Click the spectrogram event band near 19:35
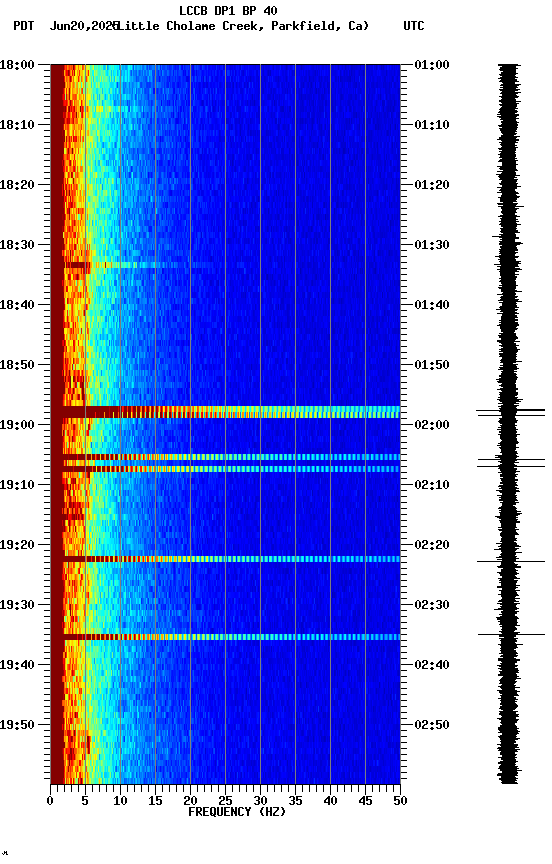 click(x=225, y=637)
